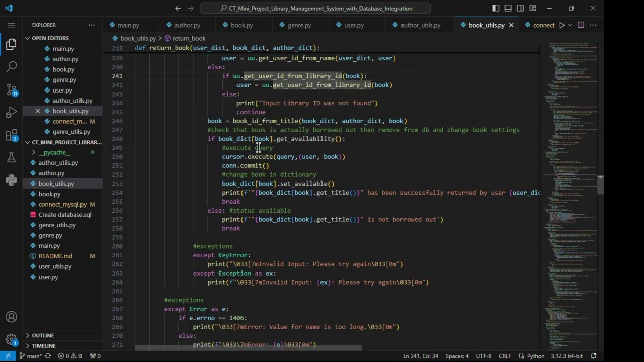Open the Source Control view
Image resolution: width=644 pixels, height=362 pixels.
tap(11, 90)
